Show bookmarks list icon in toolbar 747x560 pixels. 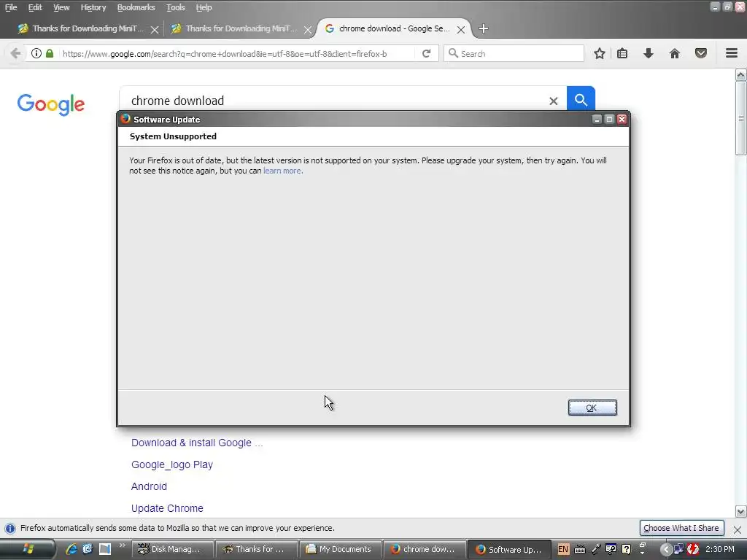(x=622, y=53)
